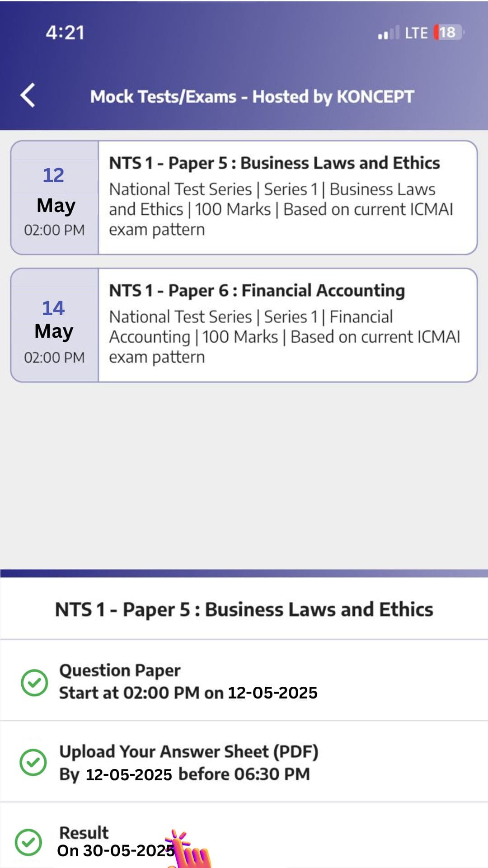Open NTS 1 Paper 6 Financial Accounting card
Viewport: 488px width, 868px height.
(x=287, y=325)
